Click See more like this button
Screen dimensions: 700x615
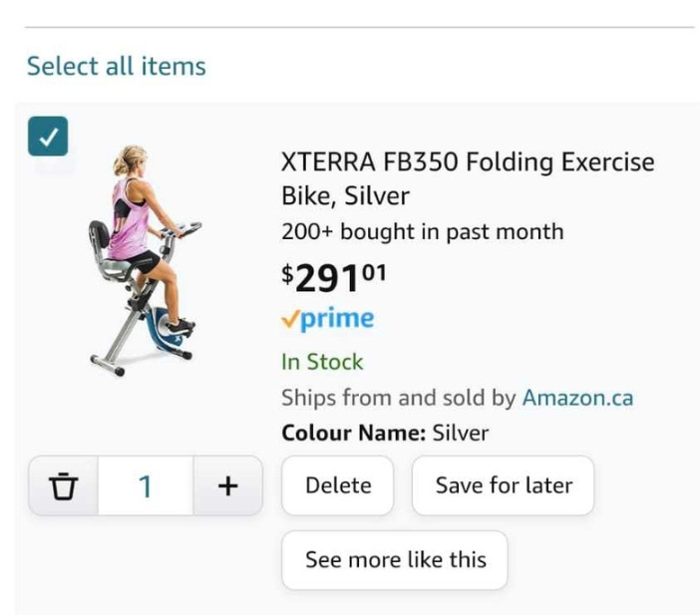point(395,559)
